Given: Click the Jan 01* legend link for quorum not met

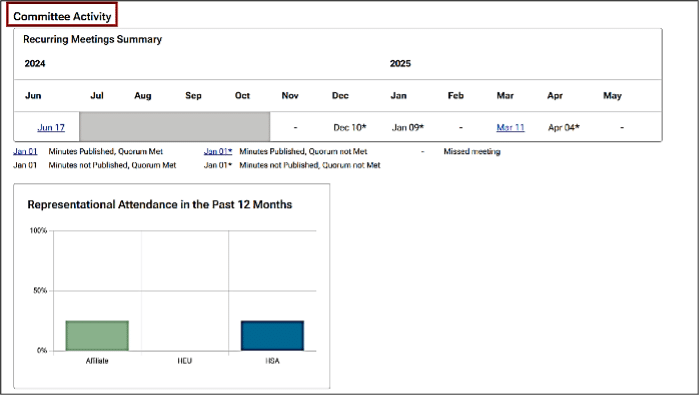Looking at the screenshot, I should coord(218,151).
